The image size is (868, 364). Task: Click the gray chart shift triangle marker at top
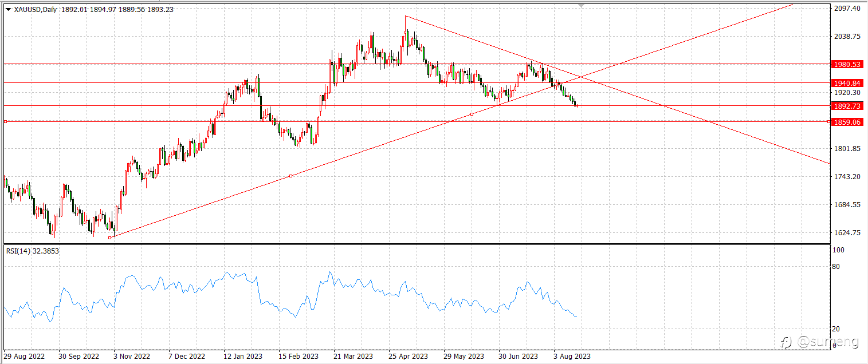click(x=582, y=6)
